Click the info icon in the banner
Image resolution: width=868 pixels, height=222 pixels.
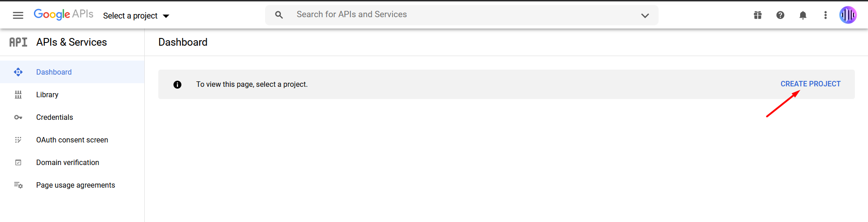tap(177, 85)
